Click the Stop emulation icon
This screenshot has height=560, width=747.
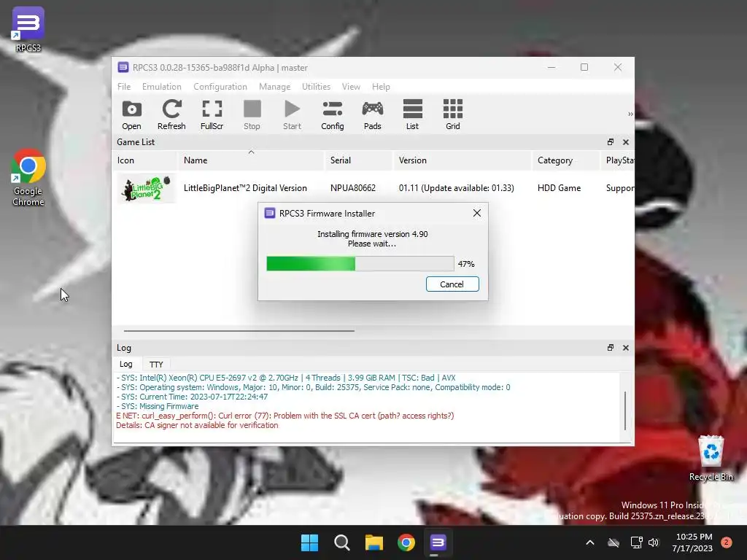click(x=252, y=114)
